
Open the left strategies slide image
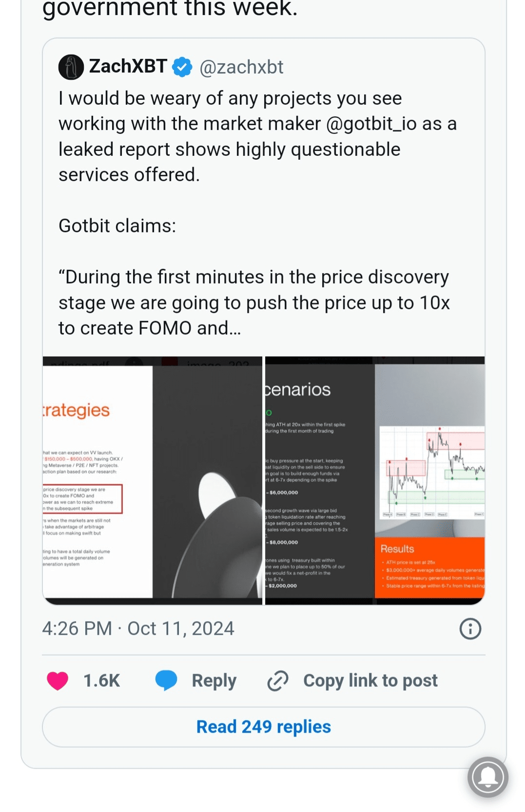click(152, 480)
